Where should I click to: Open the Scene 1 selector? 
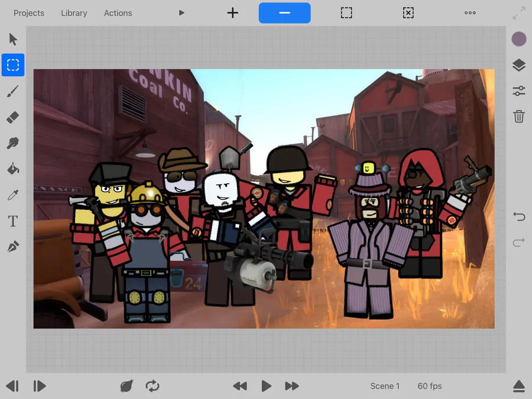pos(385,386)
